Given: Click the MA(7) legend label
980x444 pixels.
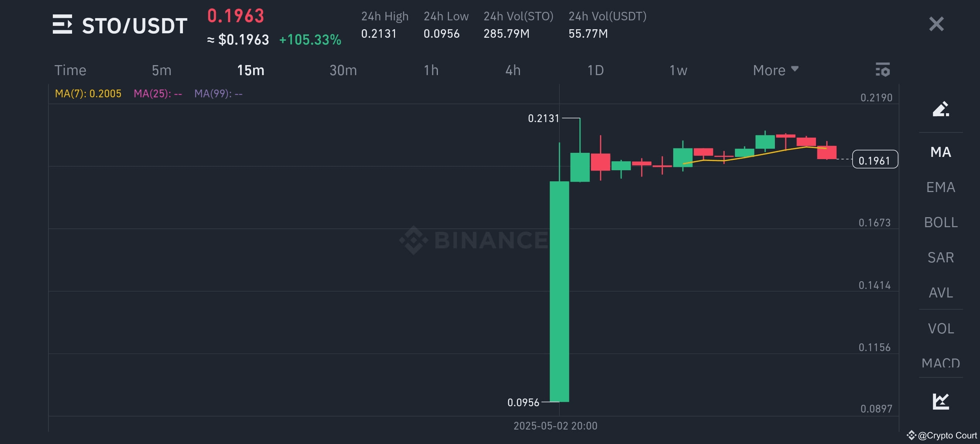Looking at the screenshot, I should [88, 93].
